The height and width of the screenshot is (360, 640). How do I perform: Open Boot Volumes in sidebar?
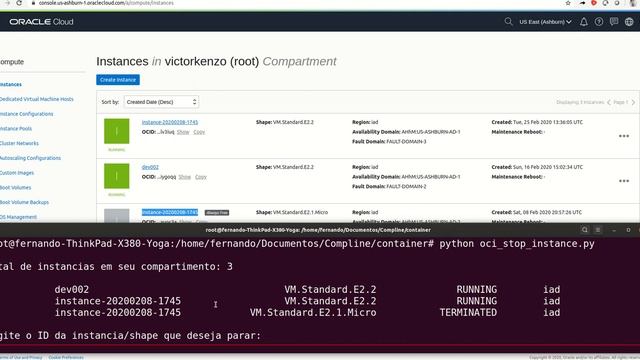pyautogui.click(x=16, y=187)
